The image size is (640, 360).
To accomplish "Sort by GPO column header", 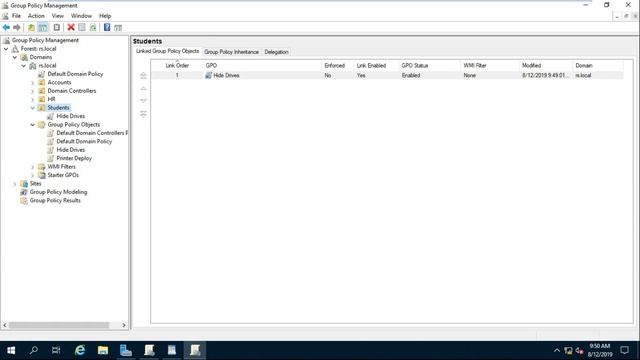I will [x=262, y=65].
